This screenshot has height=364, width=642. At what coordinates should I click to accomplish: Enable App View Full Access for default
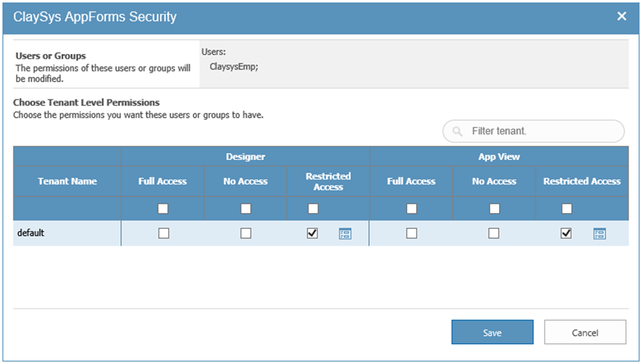tap(411, 234)
